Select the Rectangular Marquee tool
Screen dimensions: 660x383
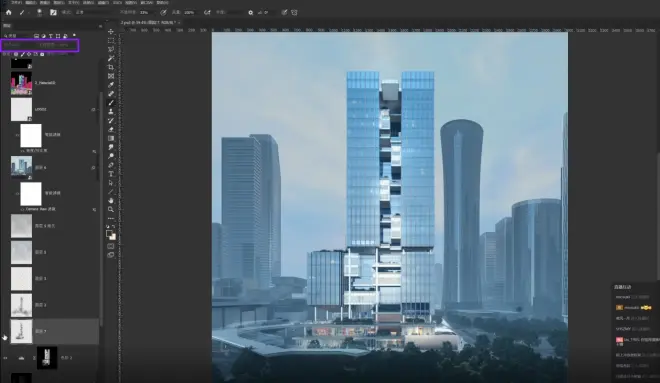(x=111, y=41)
